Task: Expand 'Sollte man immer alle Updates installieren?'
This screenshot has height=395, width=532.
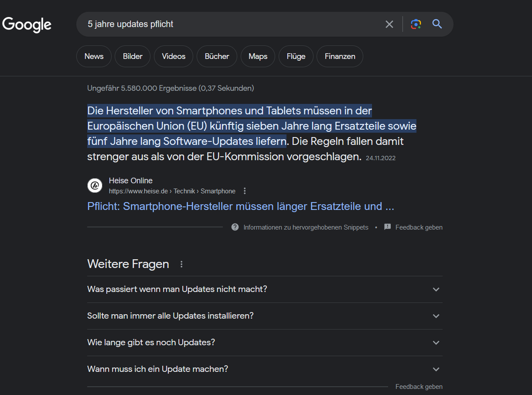Action: coord(436,316)
